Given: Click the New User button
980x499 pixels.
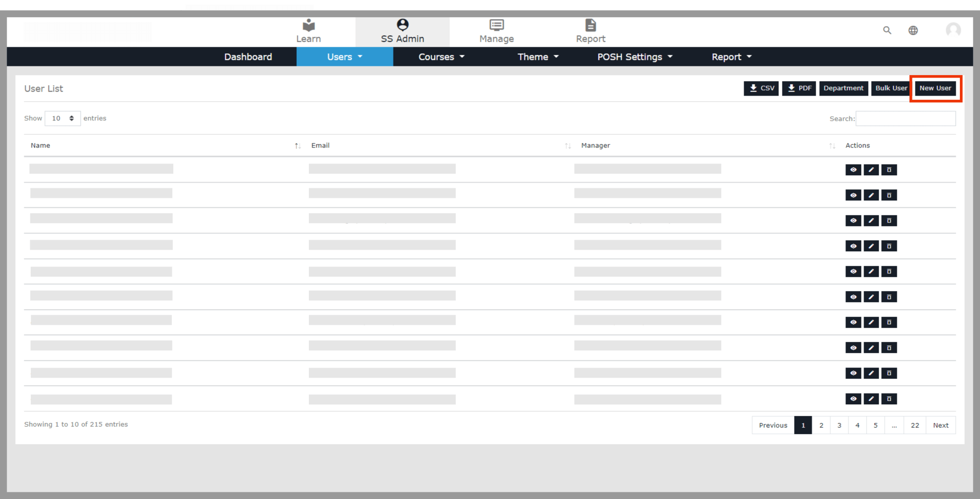Looking at the screenshot, I should pyautogui.click(x=935, y=88).
